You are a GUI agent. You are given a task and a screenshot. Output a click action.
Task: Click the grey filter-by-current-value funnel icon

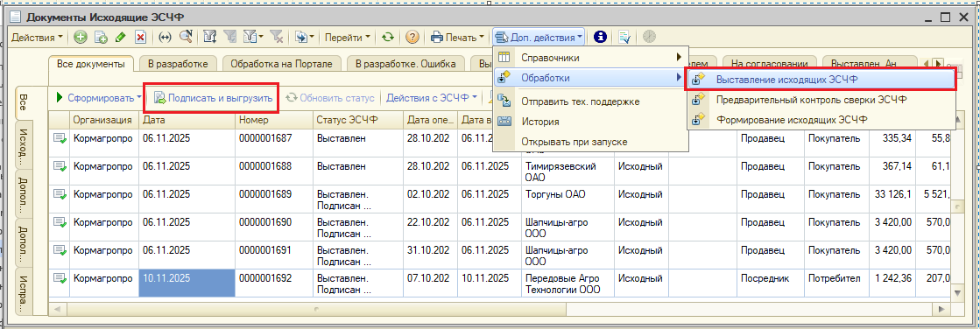[230, 38]
